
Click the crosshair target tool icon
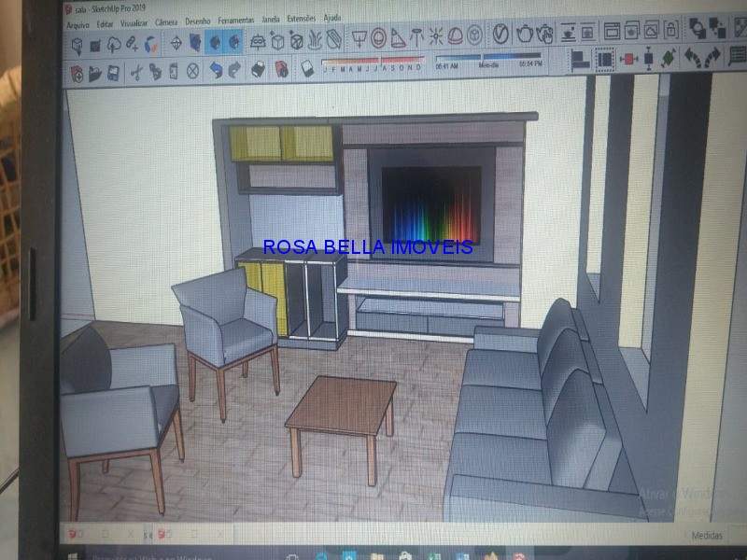click(176, 43)
